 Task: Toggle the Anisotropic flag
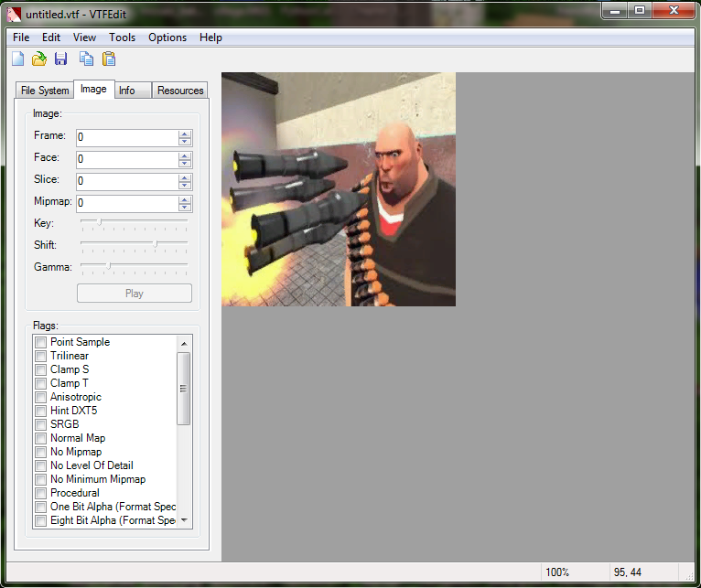[40, 397]
